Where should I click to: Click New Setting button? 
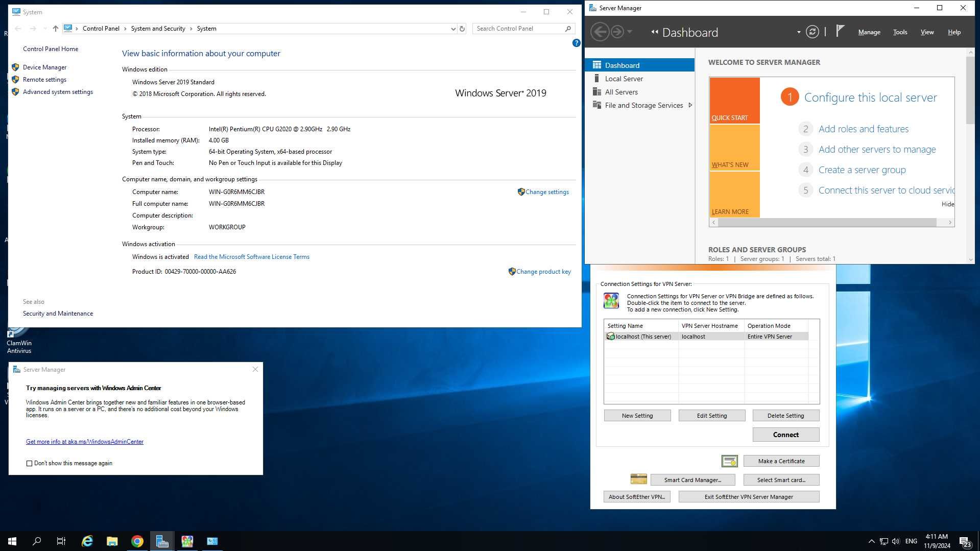point(637,416)
